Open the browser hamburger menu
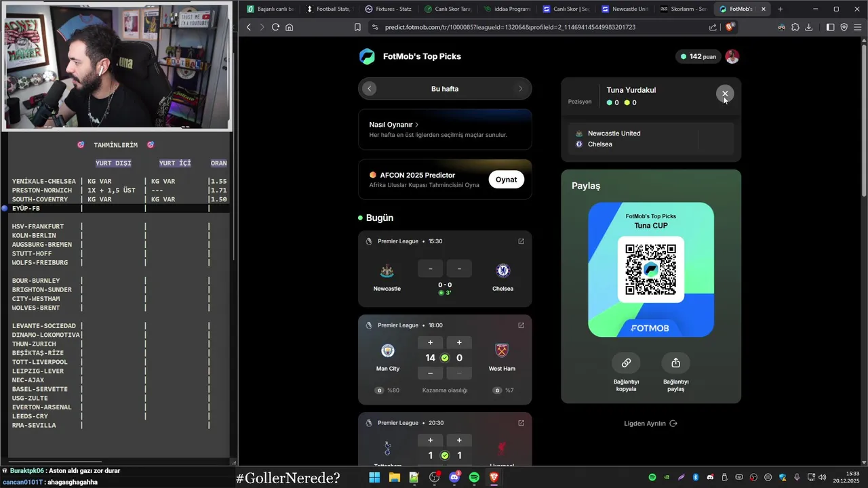The image size is (868, 488). pyautogui.click(x=858, y=27)
